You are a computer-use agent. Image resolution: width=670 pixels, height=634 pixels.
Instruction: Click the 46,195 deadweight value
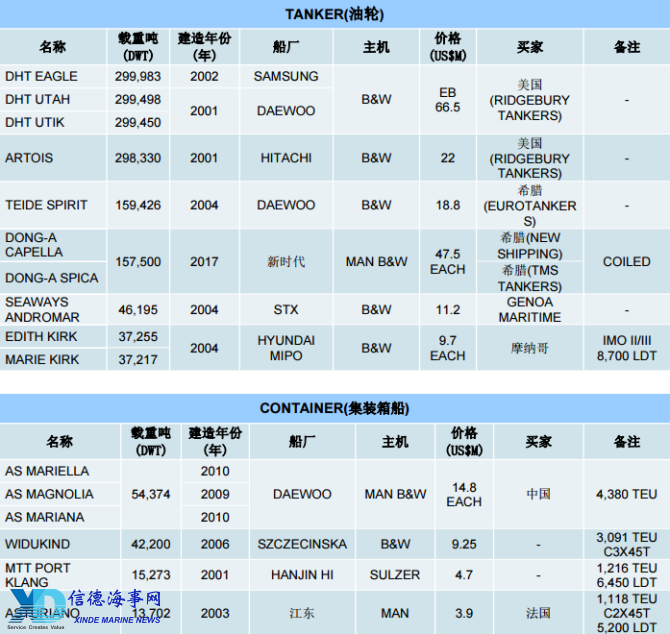click(x=138, y=310)
